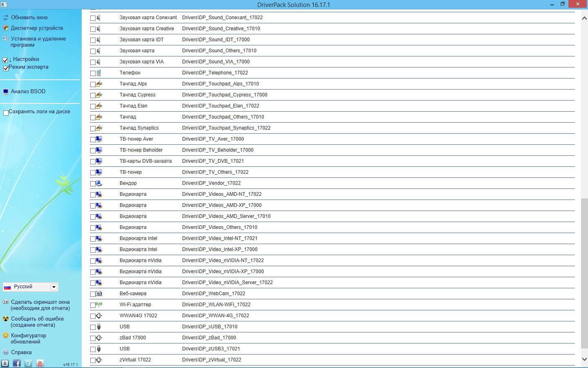Screen dimensions: 588x368
Task: Click the Drivers\DP_Touchpad_Cypress_17000 path
Action: 225,95
